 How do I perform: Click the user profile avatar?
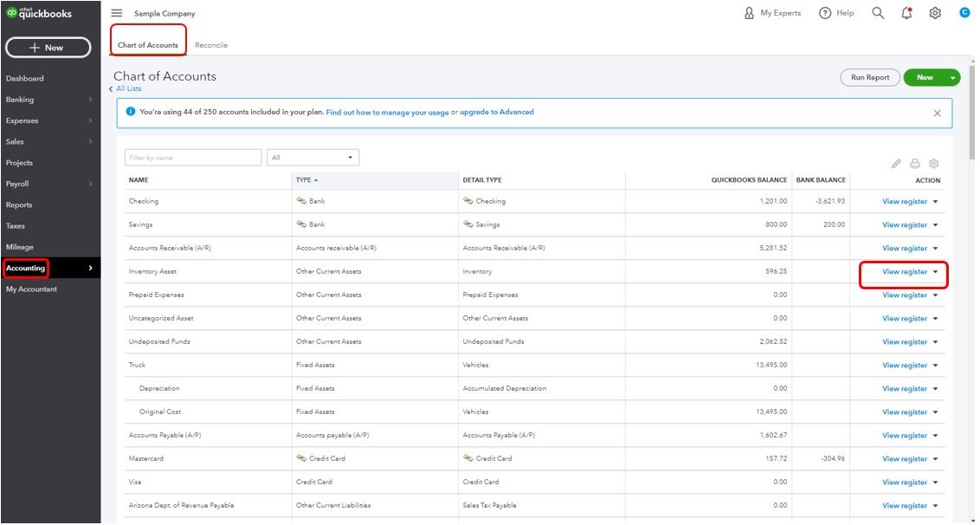pos(964,13)
